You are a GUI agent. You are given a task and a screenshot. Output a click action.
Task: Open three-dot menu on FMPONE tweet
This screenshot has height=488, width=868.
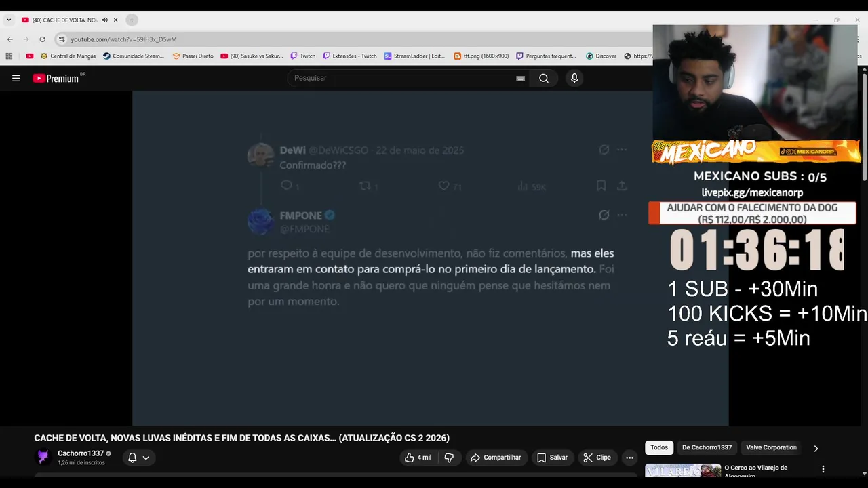point(622,215)
